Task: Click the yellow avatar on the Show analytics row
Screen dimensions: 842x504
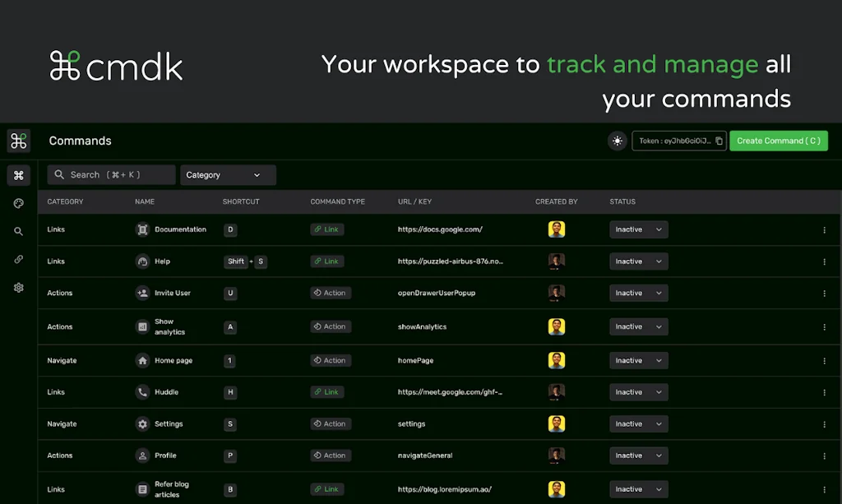Action: (557, 326)
